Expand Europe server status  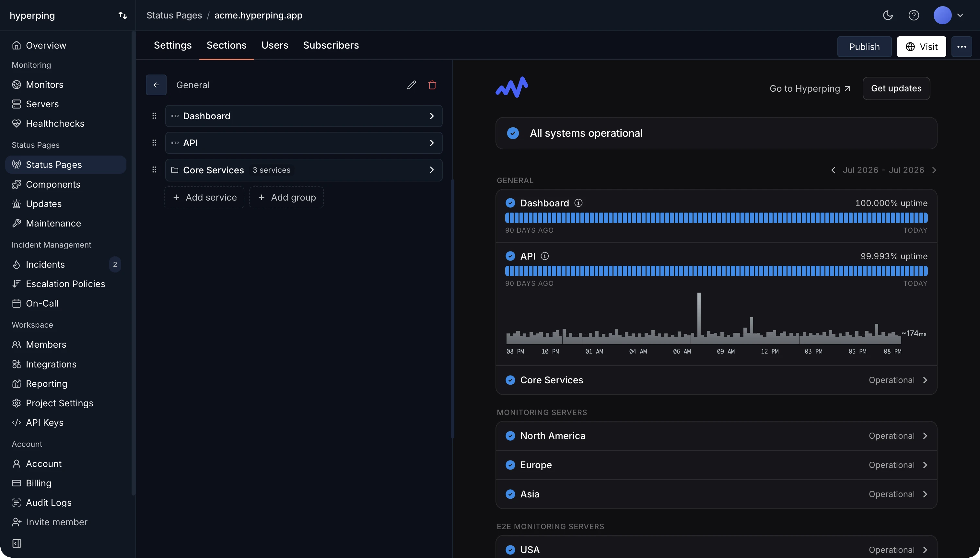(716, 465)
